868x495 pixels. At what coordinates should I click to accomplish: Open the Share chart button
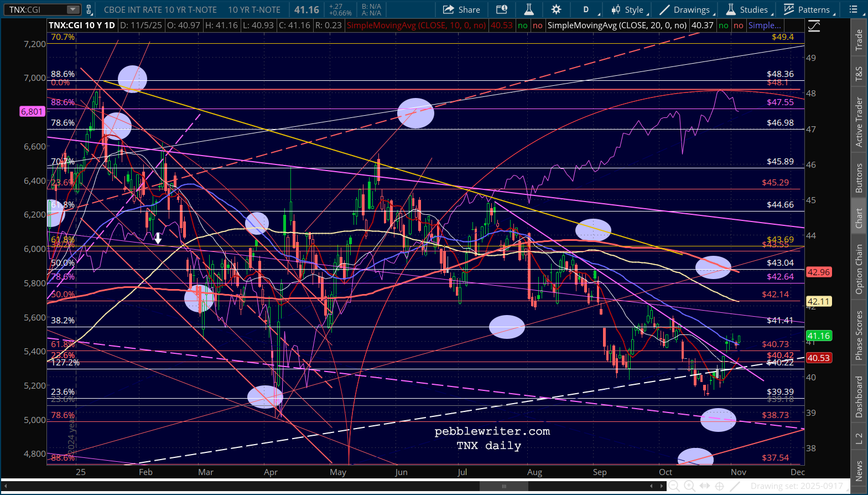(x=461, y=9)
